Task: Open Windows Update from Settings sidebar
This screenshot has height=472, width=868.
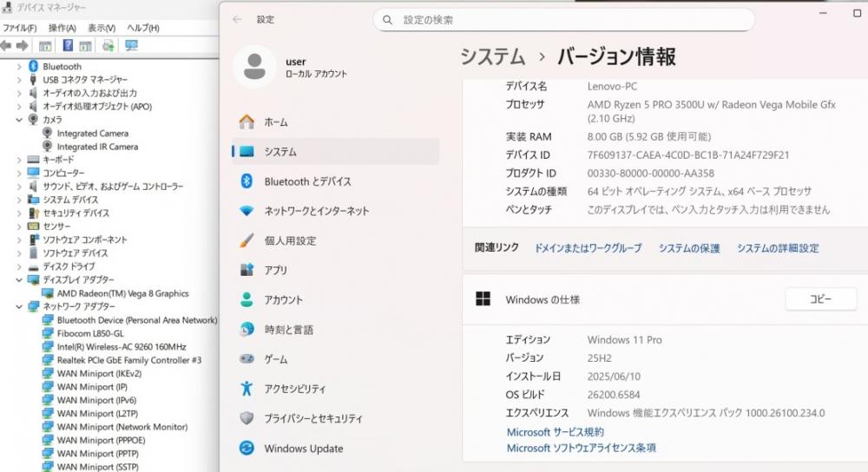Action: click(x=303, y=449)
